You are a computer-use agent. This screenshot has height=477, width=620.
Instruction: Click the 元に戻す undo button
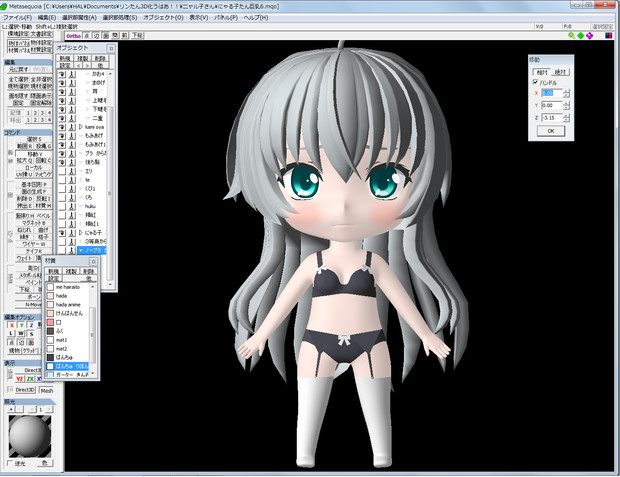[x=19, y=70]
